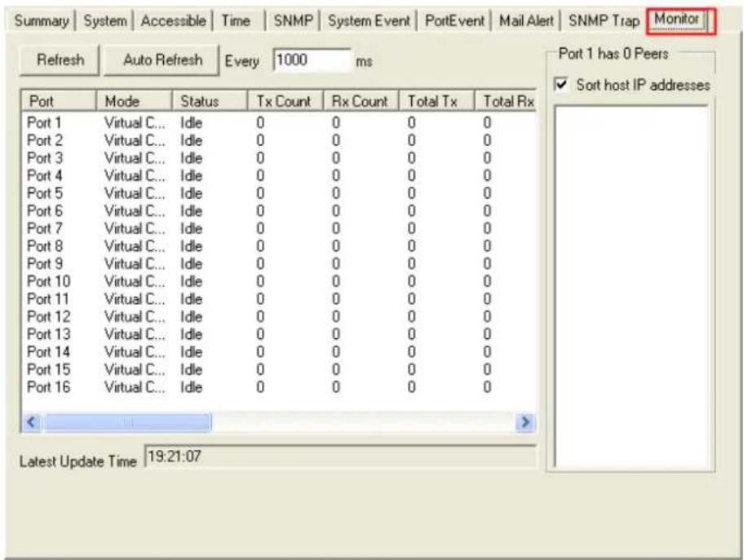This screenshot has height=560, width=744.
Task: Select the Port 9 row
Action: point(279,263)
